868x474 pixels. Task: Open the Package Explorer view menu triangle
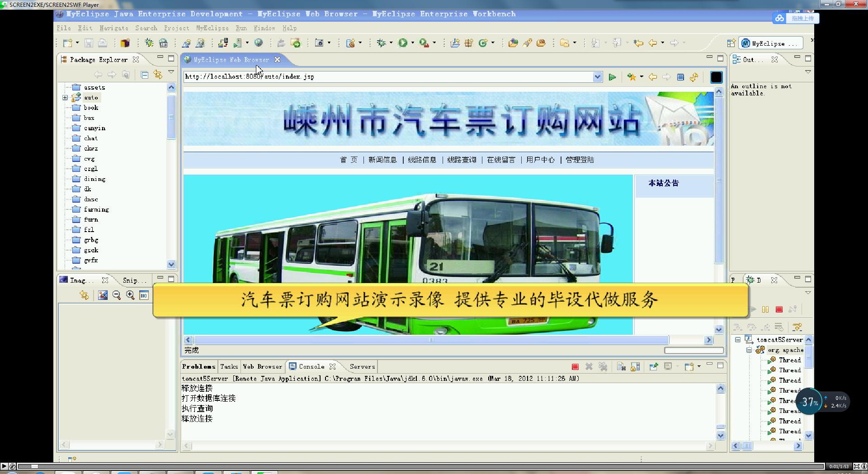point(171,72)
